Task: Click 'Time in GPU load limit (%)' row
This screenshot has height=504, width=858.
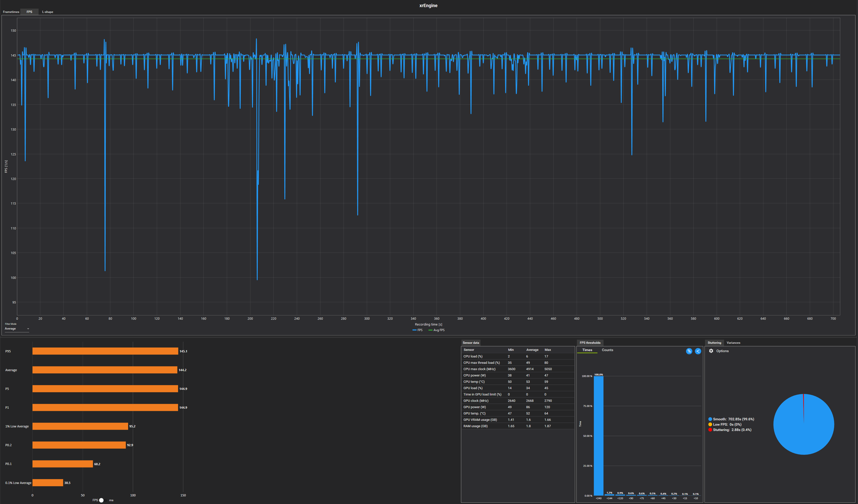Action: [518, 394]
